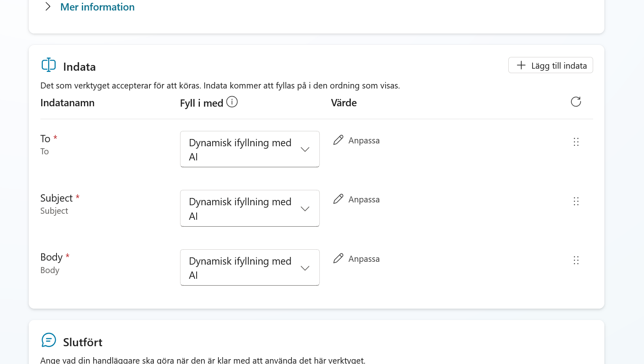Open the To row's Dynamisk ifyllning dropdown
Image resolution: width=644 pixels, height=364 pixels.
(250, 149)
